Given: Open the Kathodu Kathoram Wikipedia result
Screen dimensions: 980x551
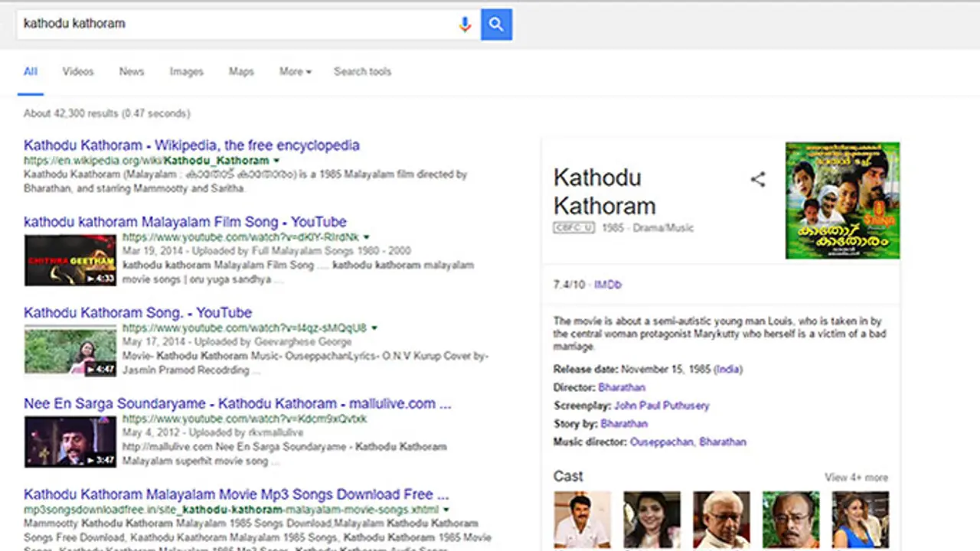Looking at the screenshot, I should pos(191,145).
